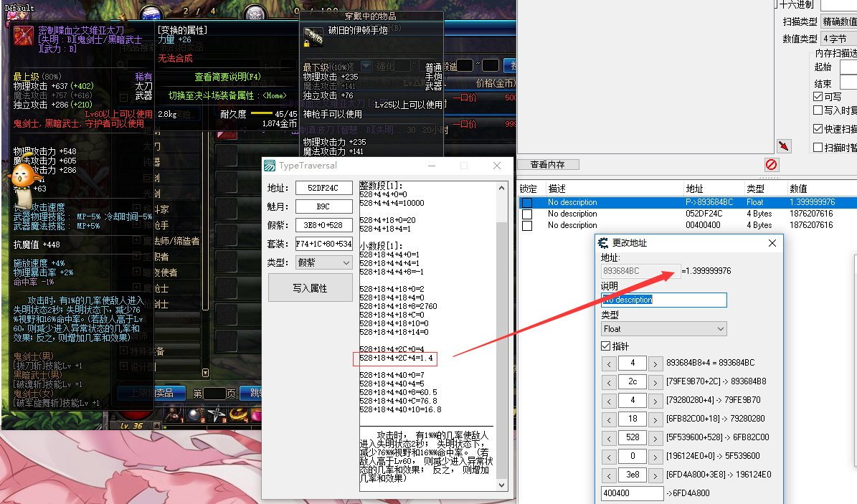Click the red no-entry clear list icon
Image resolution: width=857 pixels, height=504 pixels.
(x=771, y=165)
